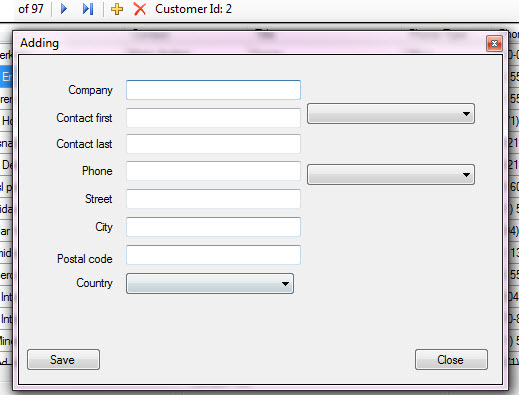The height and width of the screenshot is (395, 519).
Task: Focus the Contact last text field
Action: point(213,144)
